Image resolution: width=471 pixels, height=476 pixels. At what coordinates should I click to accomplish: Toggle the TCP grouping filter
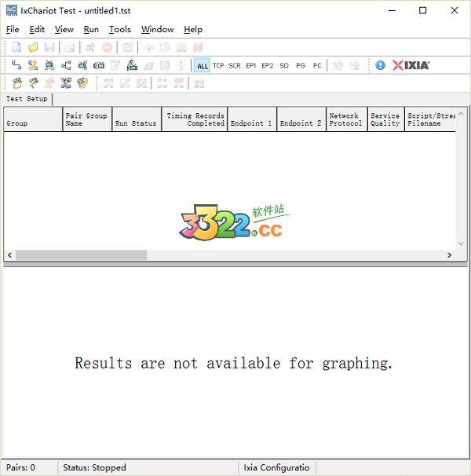coord(218,65)
